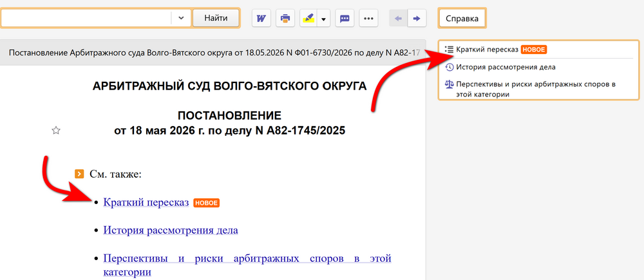Focus the document search input field

(x=86, y=18)
